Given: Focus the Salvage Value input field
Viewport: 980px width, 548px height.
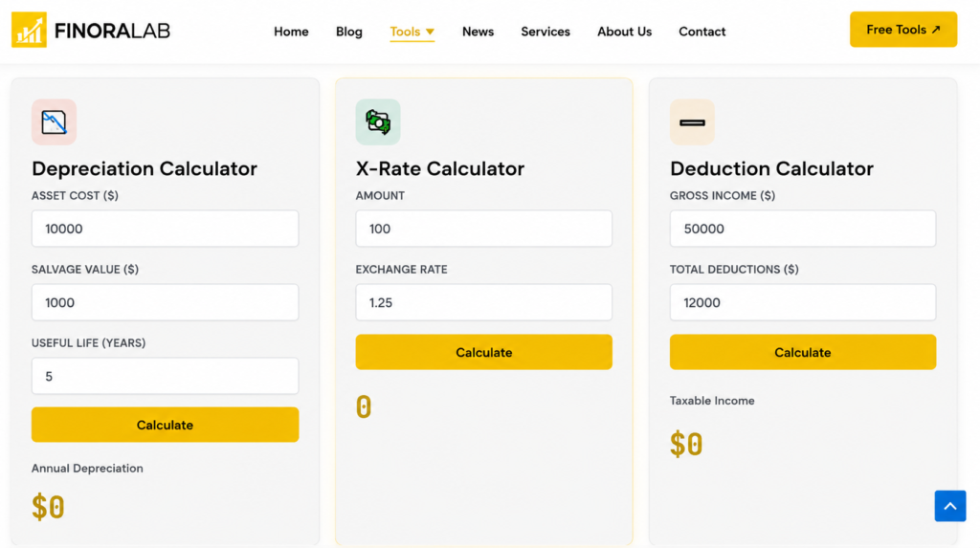Looking at the screenshot, I should pyautogui.click(x=165, y=302).
